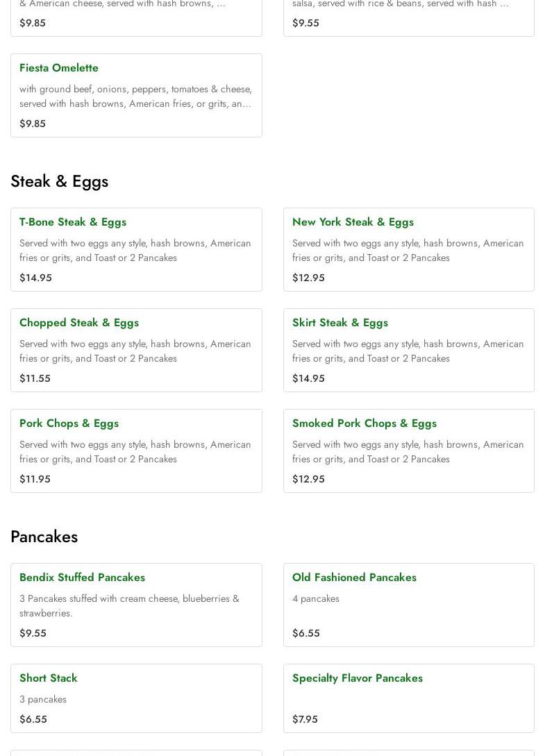Open Skirt Steak & Eggs item
545x756 pixels.
point(340,323)
